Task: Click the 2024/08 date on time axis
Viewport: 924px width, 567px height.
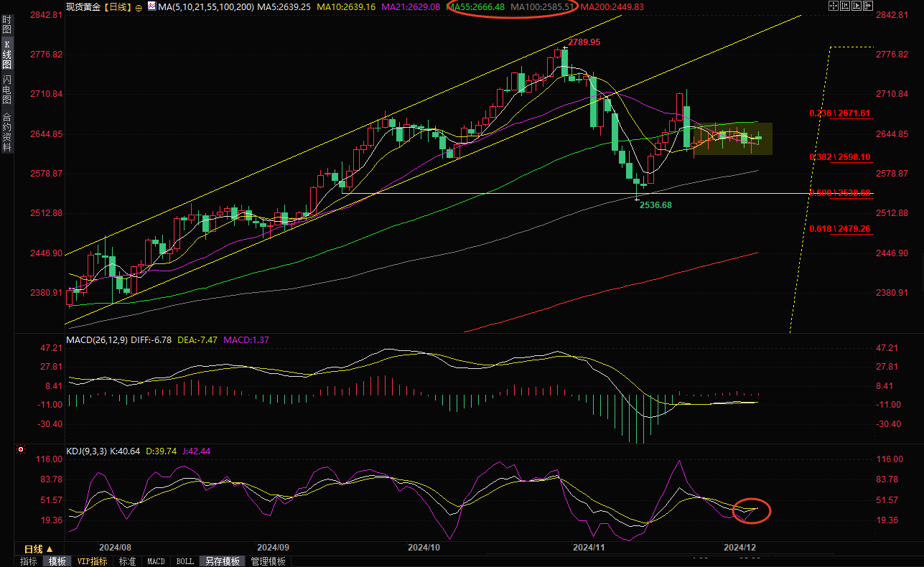Action: coord(115,547)
